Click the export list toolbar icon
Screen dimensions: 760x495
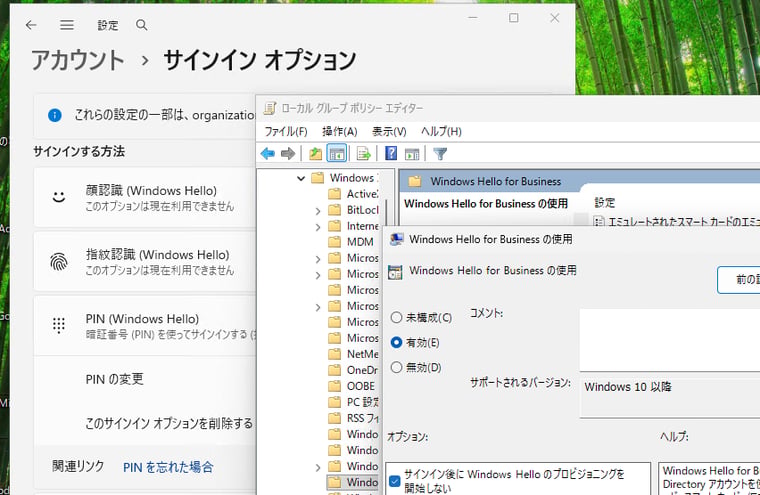tap(364, 154)
